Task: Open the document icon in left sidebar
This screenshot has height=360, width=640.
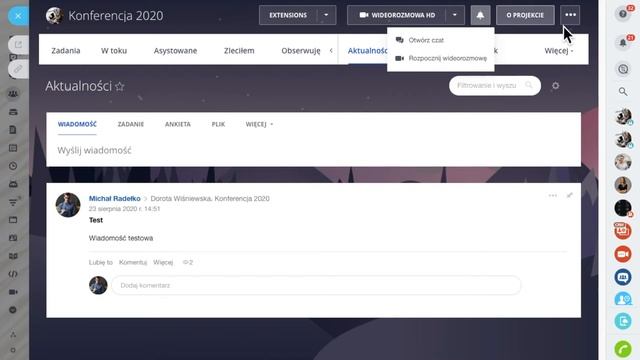Action: [13, 130]
